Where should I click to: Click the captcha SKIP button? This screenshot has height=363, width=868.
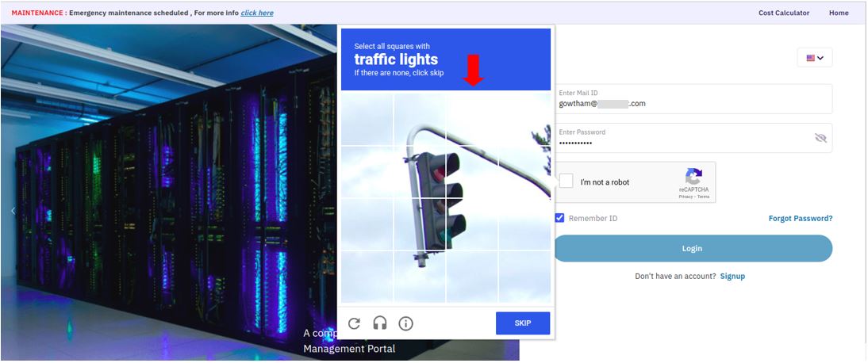click(523, 323)
